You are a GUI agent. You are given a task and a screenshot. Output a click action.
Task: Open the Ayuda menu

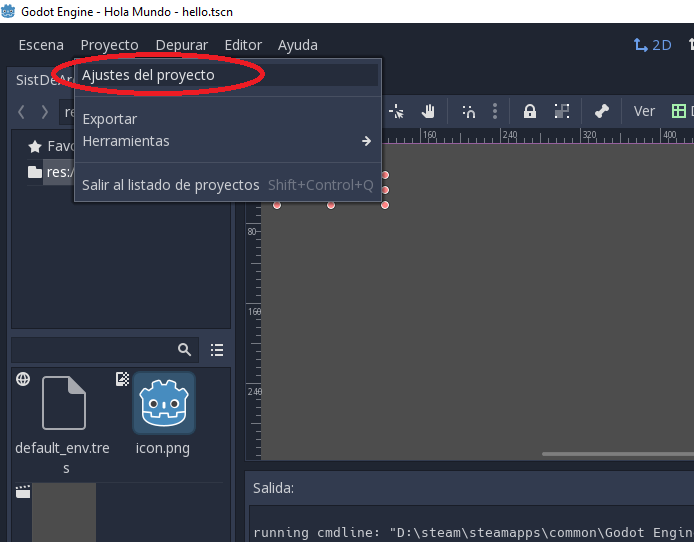[x=297, y=45]
